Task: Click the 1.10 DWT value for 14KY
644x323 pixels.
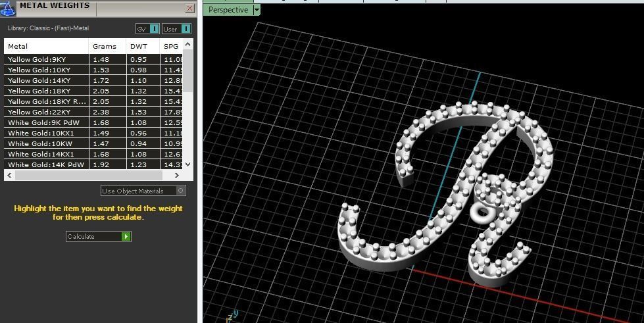Action: click(x=138, y=80)
